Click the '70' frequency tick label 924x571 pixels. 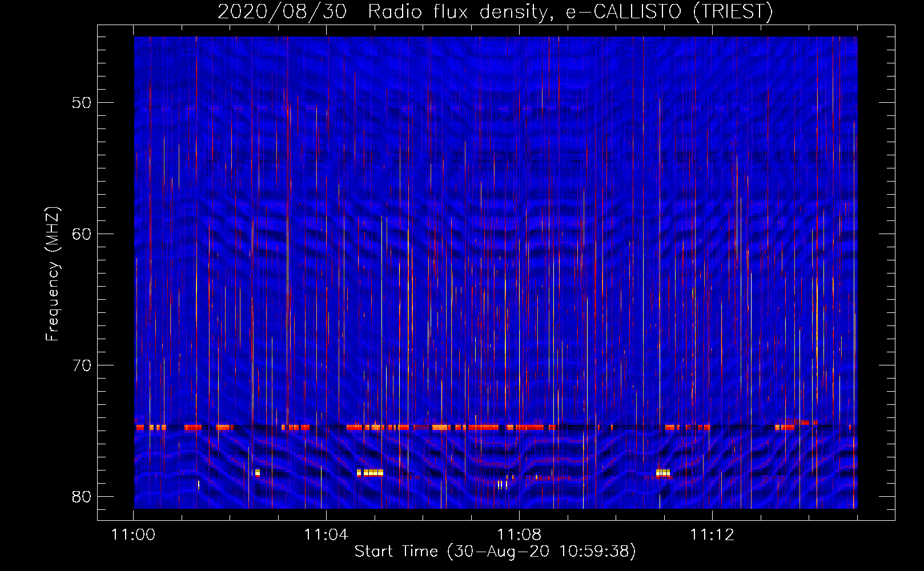82,365
